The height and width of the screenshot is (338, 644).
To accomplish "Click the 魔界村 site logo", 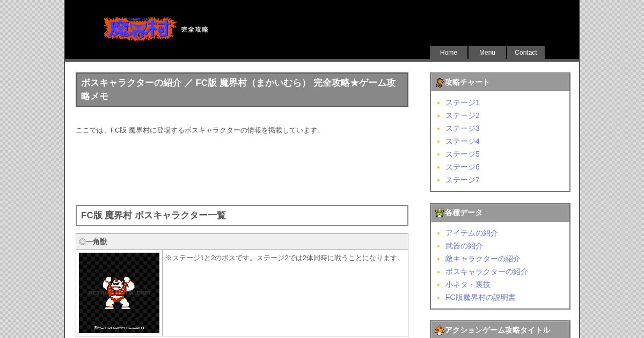I will pos(140,29).
